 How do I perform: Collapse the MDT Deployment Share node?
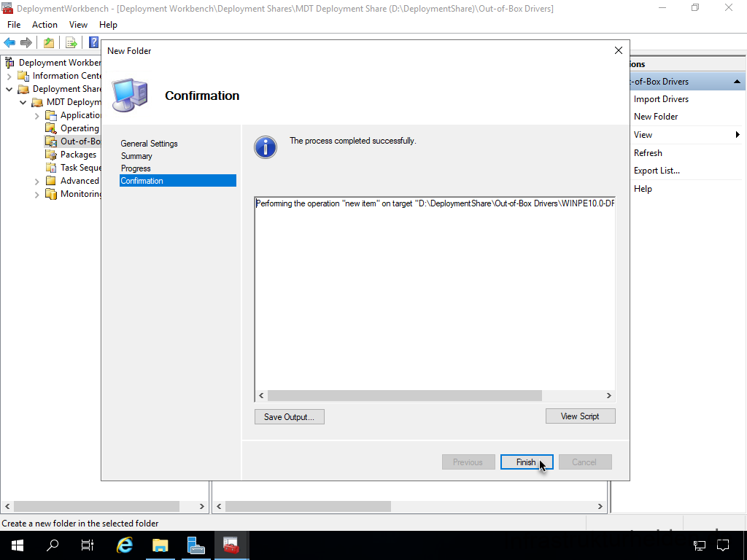coord(23,102)
